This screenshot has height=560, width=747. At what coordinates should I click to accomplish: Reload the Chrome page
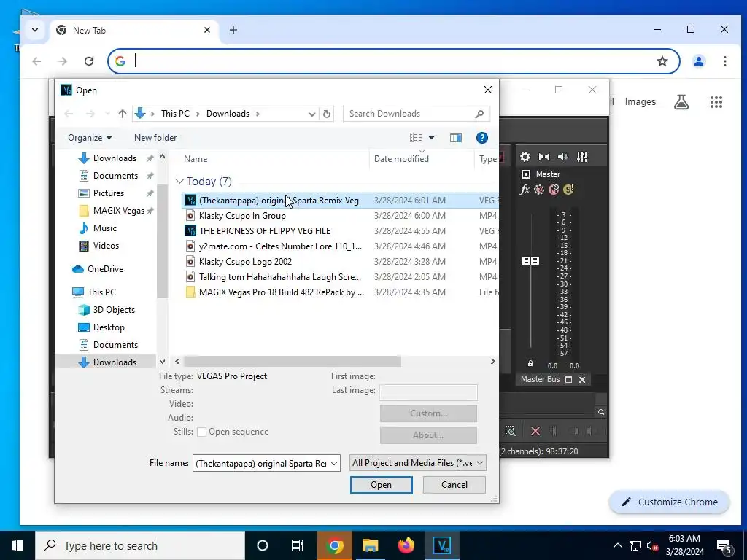pos(88,61)
